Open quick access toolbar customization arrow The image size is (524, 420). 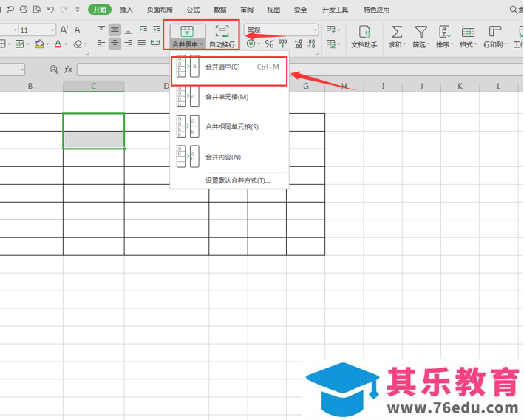point(78,10)
